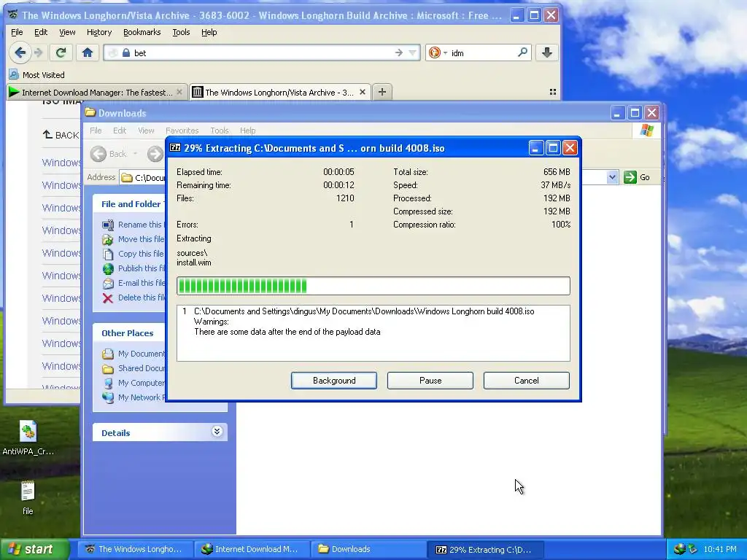
Task: Close the Windows Longhorn/Vista Archive tab
Action: click(x=362, y=92)
